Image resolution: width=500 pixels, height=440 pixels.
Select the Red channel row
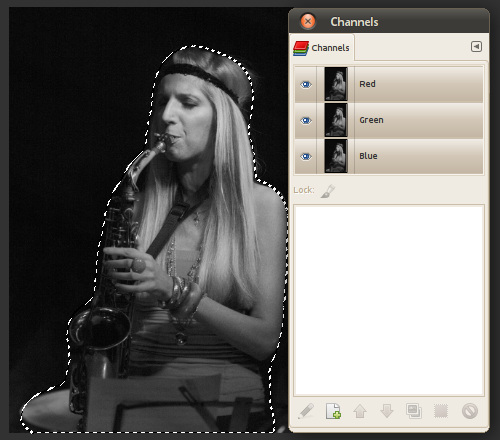click(x=389, y=84)
